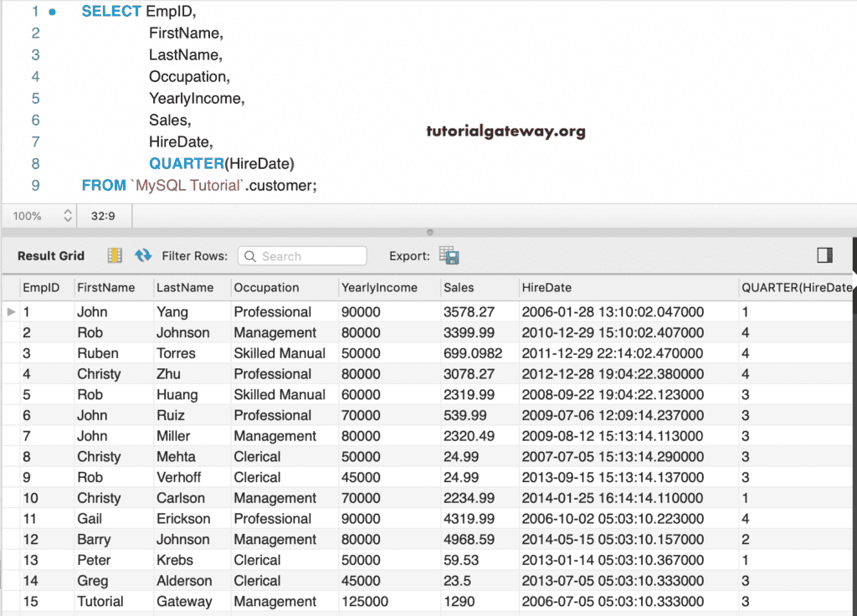Select Sales cell 3578.27
The height and width of the screenshot is (616, 857).
coord(480,312)
